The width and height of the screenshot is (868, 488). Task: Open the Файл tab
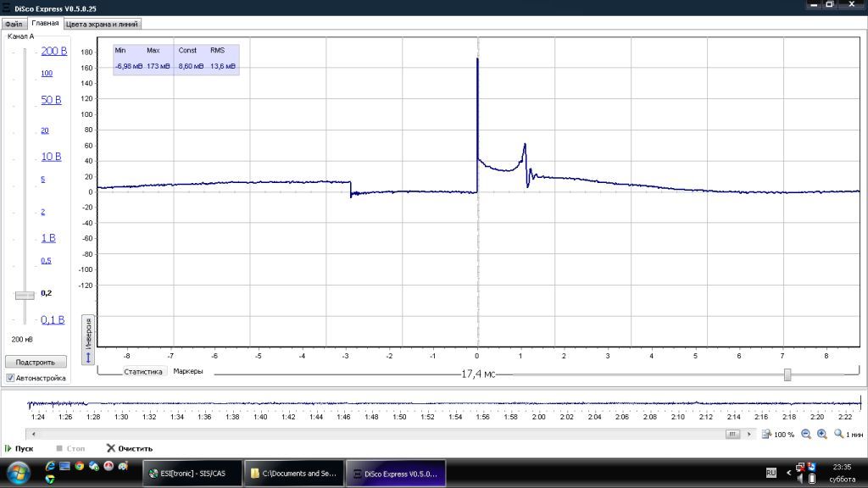pos(14,24)
